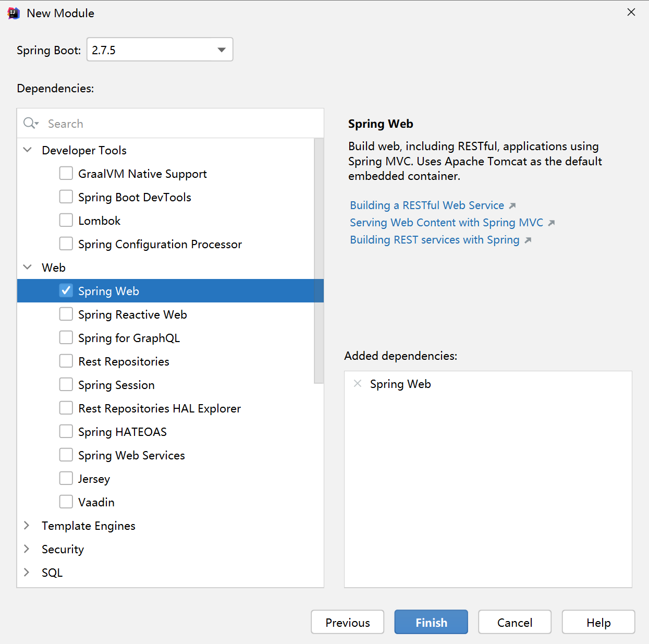Image resolution: width=649 pixels, height=644 pixels.
Task: Check Spring HATEOAS checkbox
Action: pyautogui.click(x=66, y=431)
